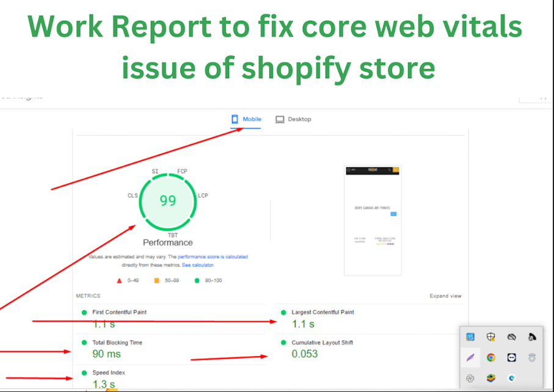The height and width of the screenshot is (392, 554).
Task: Click the mobile page screenshot thumbnail
Action: tap(373, 220)
